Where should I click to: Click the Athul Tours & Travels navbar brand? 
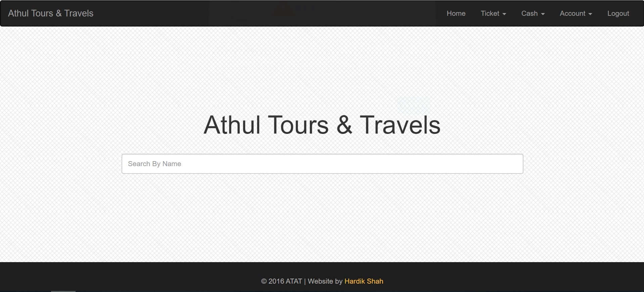pyautogui.click(x=51, y=13)
